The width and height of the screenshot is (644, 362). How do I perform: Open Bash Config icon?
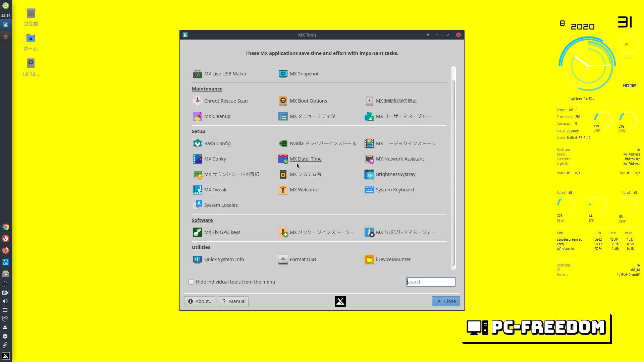197,143
